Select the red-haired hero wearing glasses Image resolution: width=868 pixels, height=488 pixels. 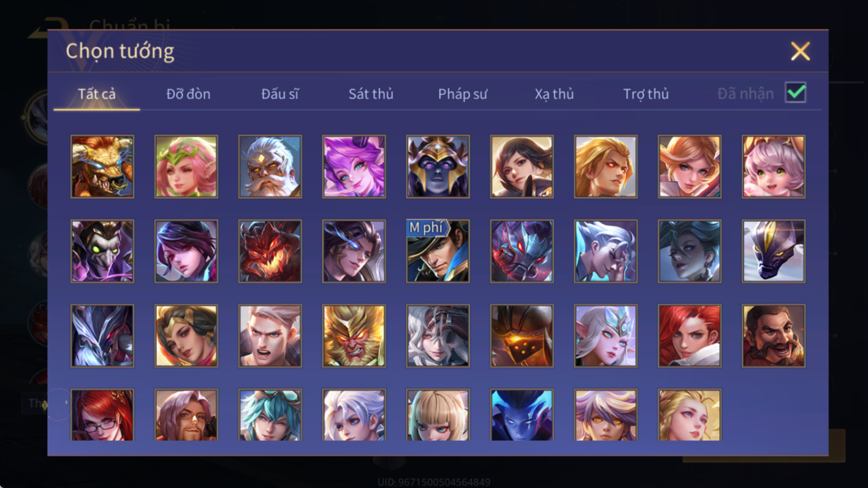coord(102,415)
